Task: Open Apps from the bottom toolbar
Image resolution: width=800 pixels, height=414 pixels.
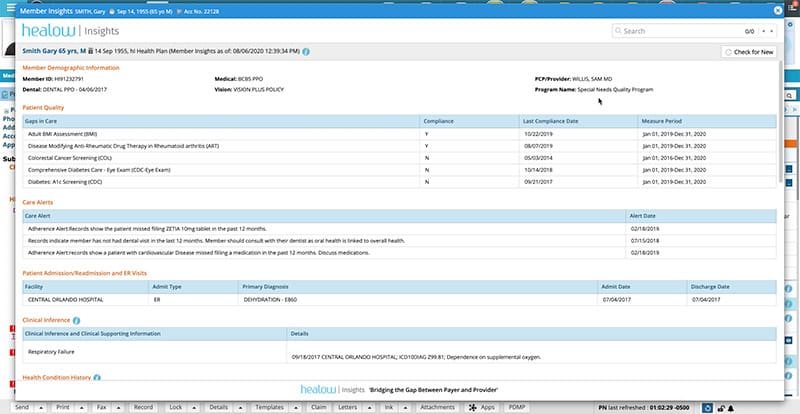Action: 482,407
